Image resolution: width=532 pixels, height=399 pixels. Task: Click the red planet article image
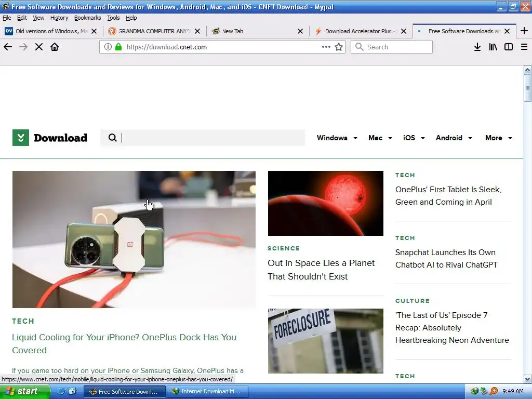326,203
